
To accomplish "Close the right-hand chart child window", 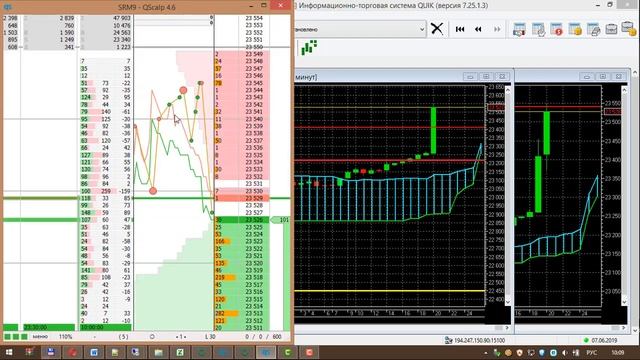I will (618, 76).
